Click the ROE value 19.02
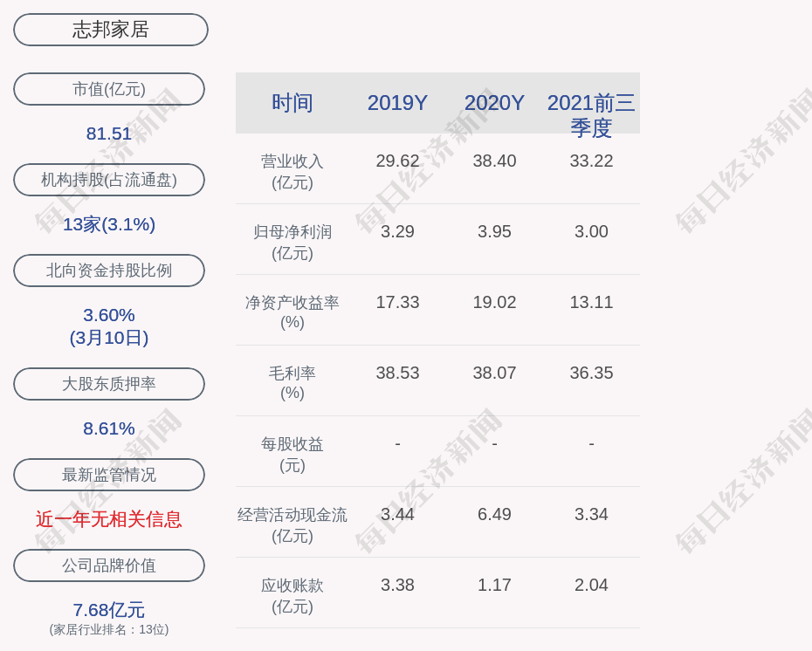Viewport: 812px width, 651px height. click(494, 302)
